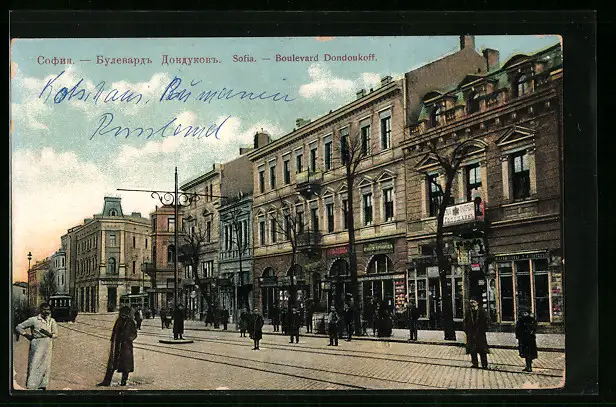Click the shop storefront at right building ground floor

pyautogui.click(x=523, y=288)
